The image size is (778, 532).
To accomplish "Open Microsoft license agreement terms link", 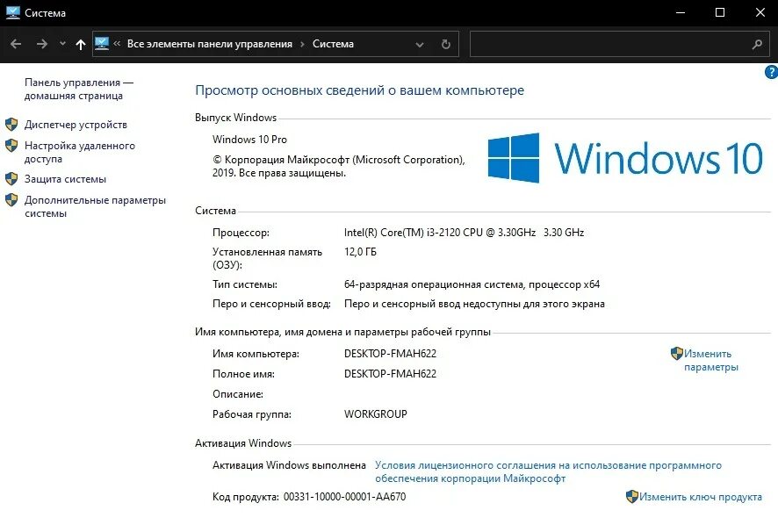I will pyautogui.click(x=548, y=472).
